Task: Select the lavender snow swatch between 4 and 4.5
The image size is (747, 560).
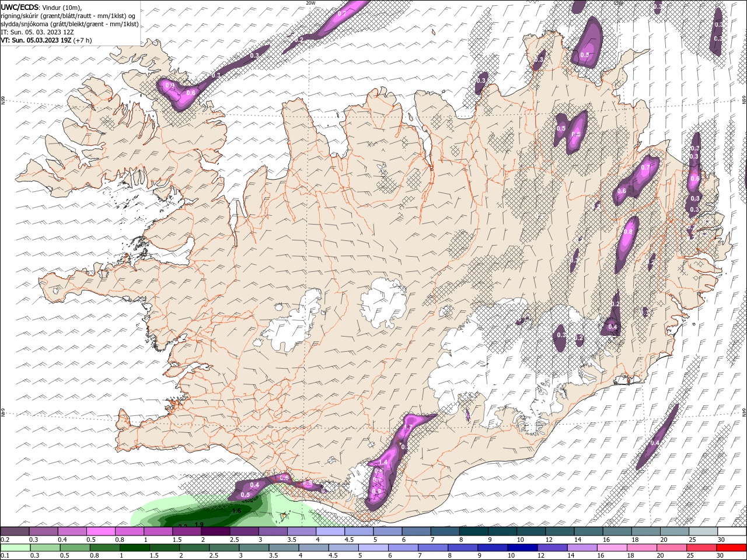Action: (330, 531)
